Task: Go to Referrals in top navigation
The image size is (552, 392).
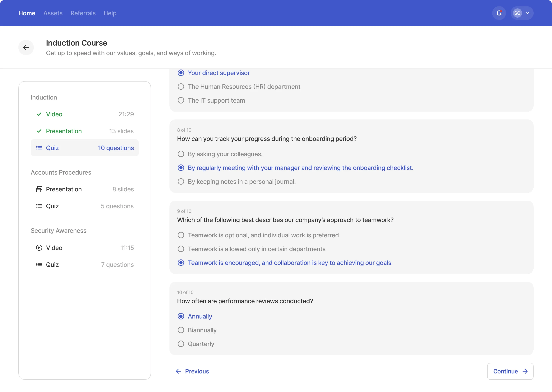Action: pyautogui.click(x=83, y=13)
